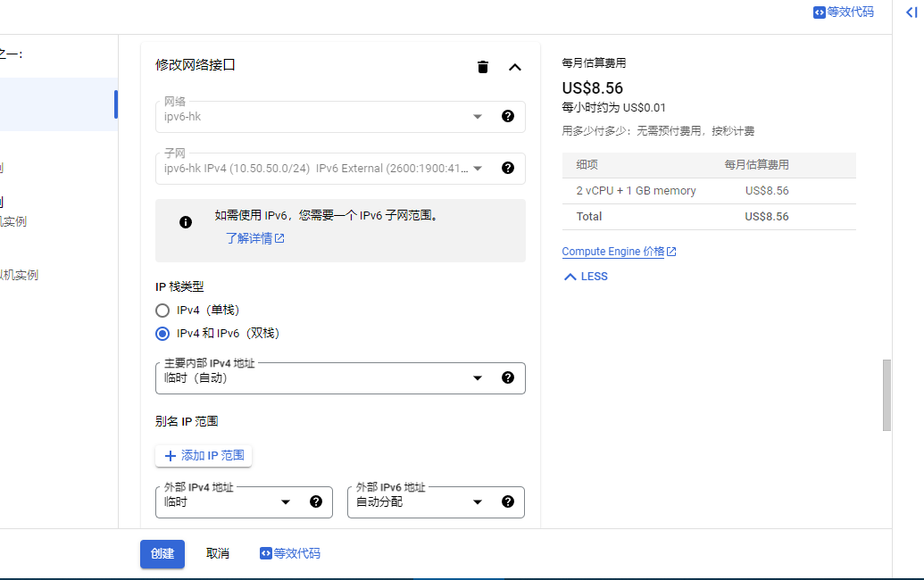
Task: Select IPv4（单栈）radio option
Action: pyautogui.click(x=162, y=311)
